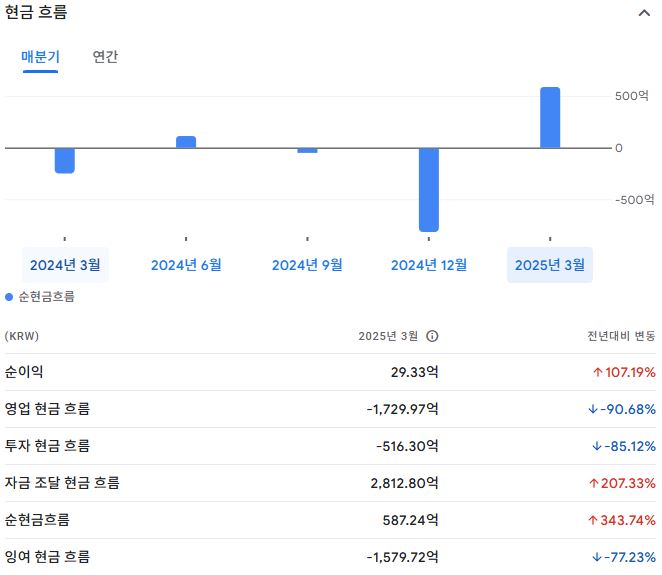Click the 잉여 현금 흐름 row label
The width and height of the screenshot is (662, 575).
[x=47, y=556]
